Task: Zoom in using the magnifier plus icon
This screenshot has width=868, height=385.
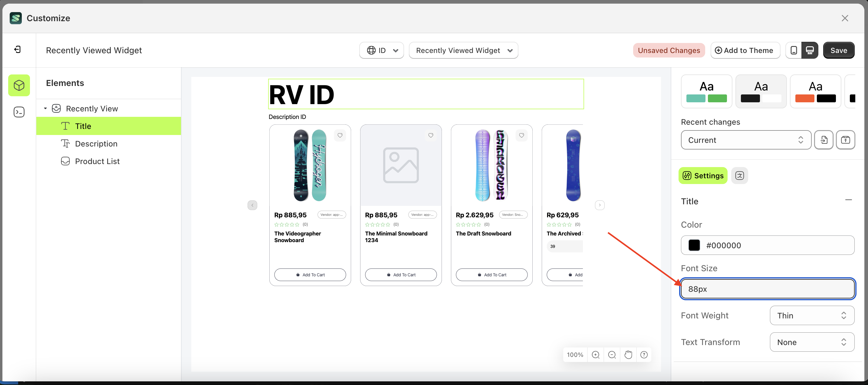Action: point(596,355)
